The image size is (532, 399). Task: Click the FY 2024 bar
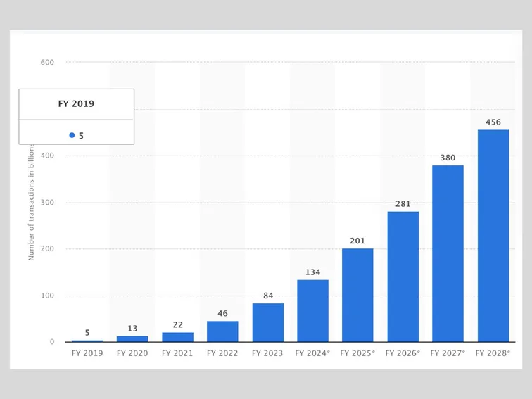pos(312,310)
